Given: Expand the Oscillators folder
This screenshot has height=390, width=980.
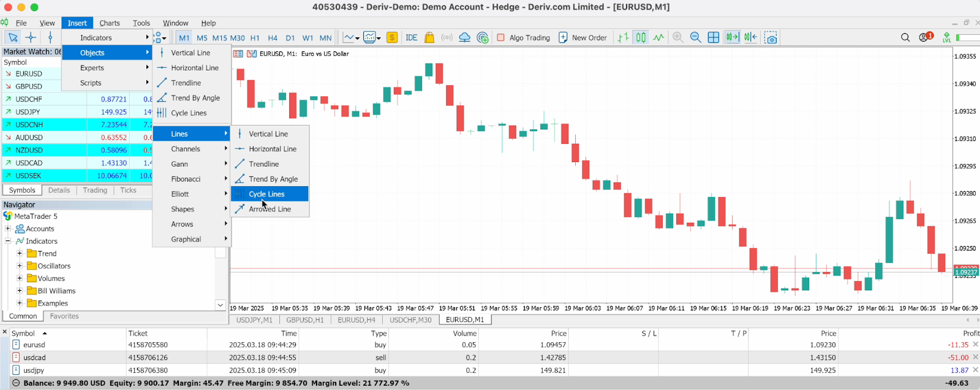Looking at the screenshot, I should (x=20, y=266).
